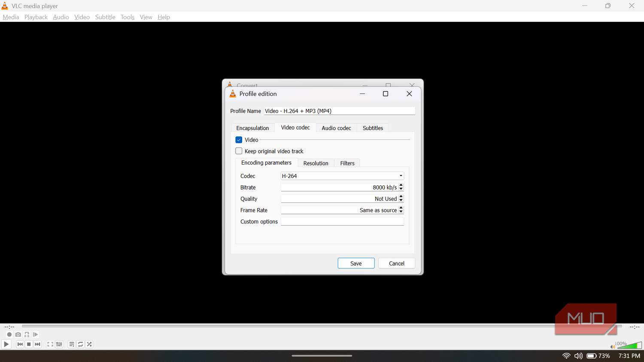This screenshot has width=644, height=362.
Task: Click the cone icon in Profile edition title
Action: click(x=233, y=94)
